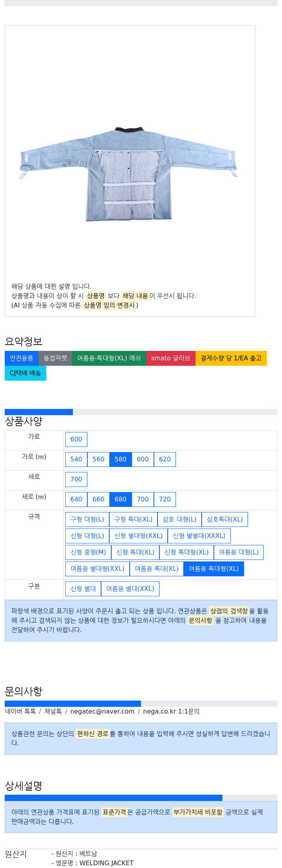Select 여름용 특대형(XL) highlighted option
The height and width of the screenshot is (868, 282).
coord(214,569)
